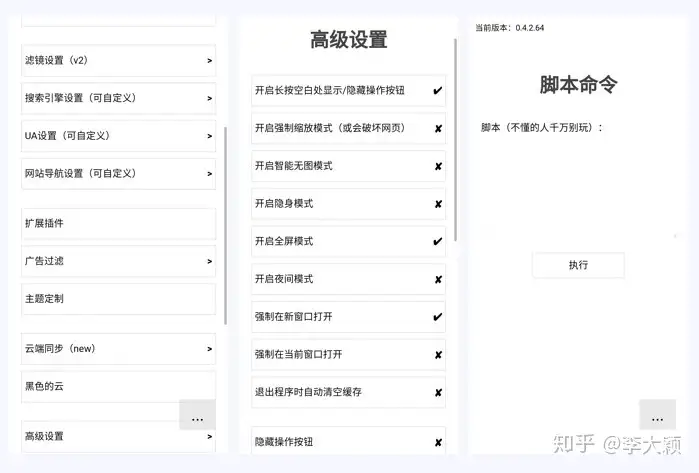Open 高级设置 row in settings list
This screenshot has width=699, height=473.
tap(119, 436)
